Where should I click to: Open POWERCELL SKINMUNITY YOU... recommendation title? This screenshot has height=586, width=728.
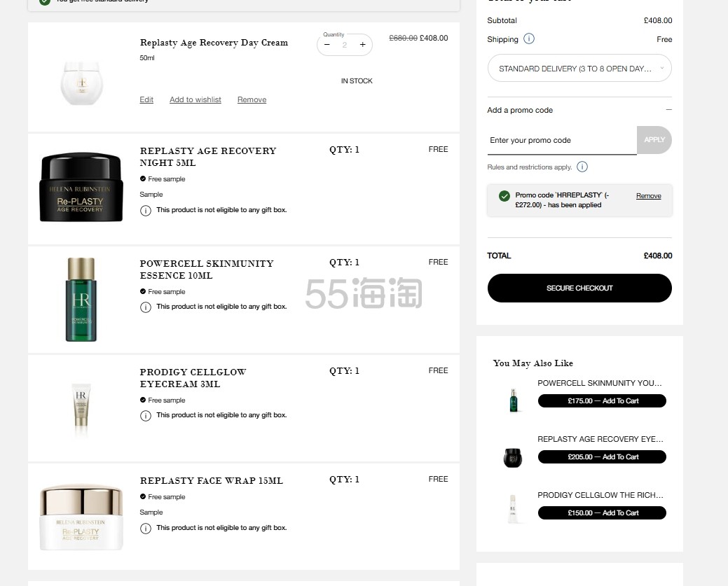point(599,383)
